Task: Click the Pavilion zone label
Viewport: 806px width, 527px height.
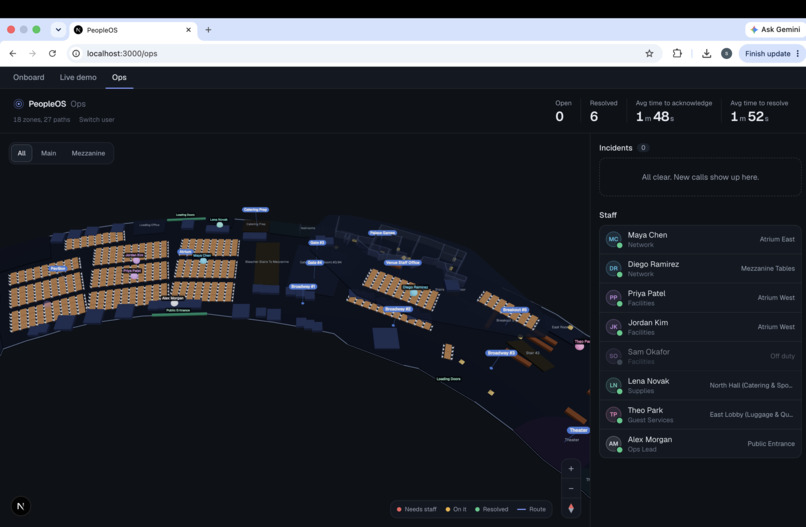Action: click(58, 268)
